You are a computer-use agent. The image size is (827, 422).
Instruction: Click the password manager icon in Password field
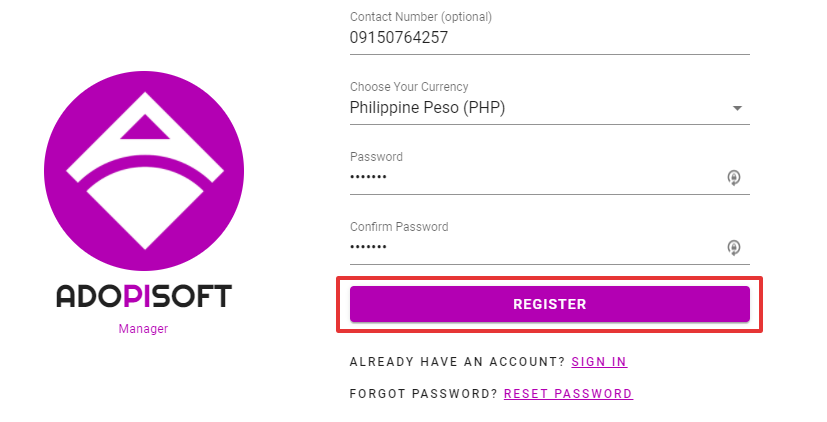click(734, 177)
